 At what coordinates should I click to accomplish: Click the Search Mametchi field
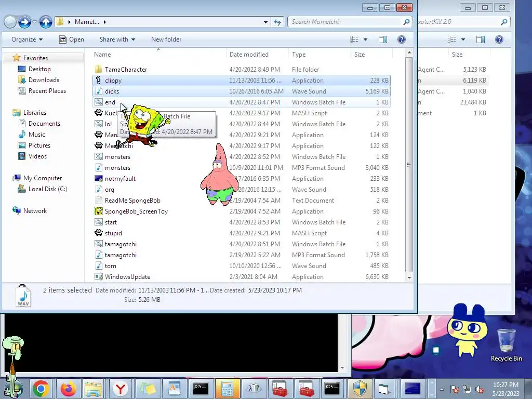coord(350,22)
